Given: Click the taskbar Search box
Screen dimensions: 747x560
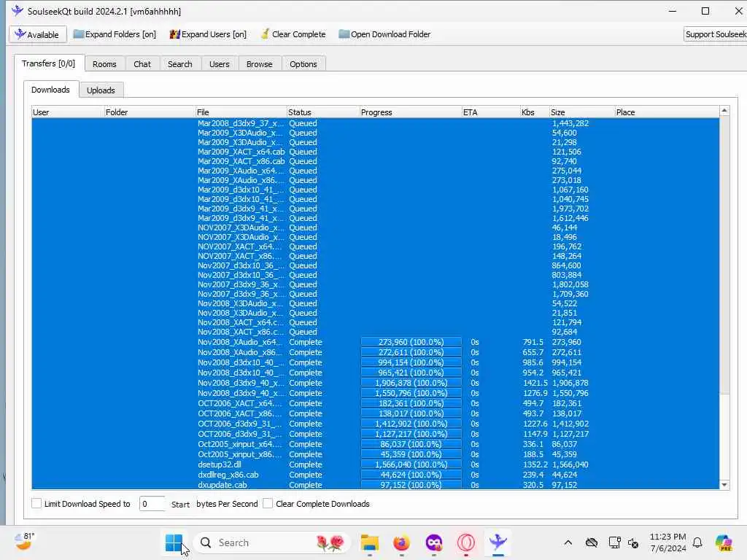Looking at the screenshot, I should (272, 542).
